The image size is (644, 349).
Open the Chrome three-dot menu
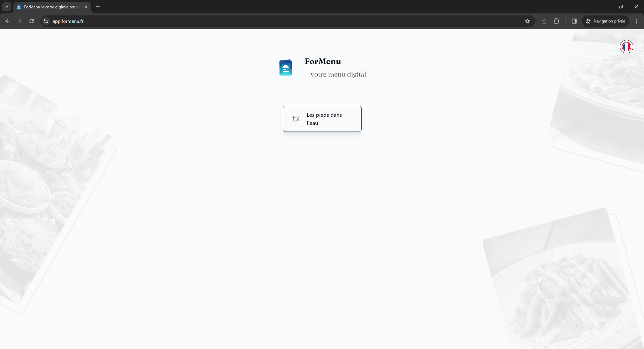click(637, 21)
